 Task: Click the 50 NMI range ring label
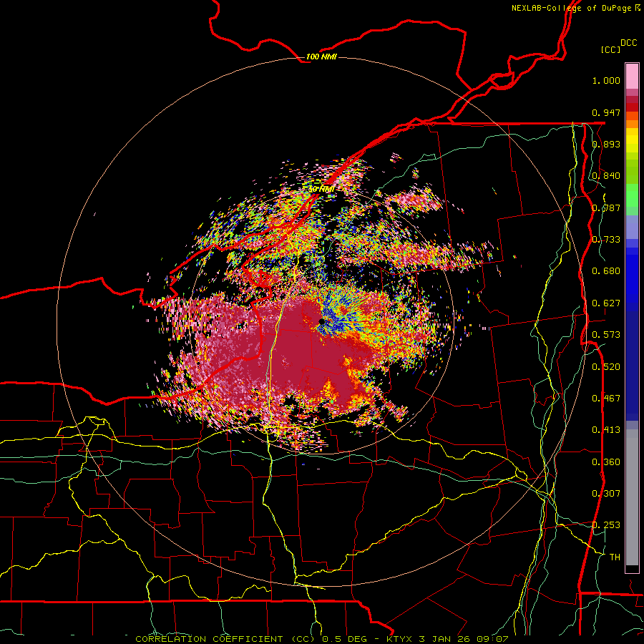pyautogui.click(x=321, y=190)
